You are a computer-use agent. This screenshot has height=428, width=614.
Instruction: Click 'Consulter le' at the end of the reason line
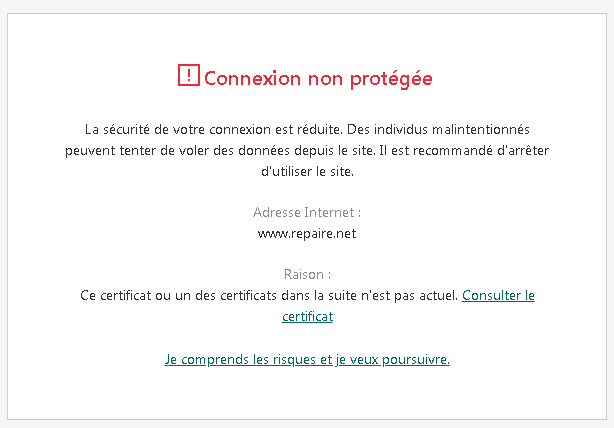tap(498, 296)
